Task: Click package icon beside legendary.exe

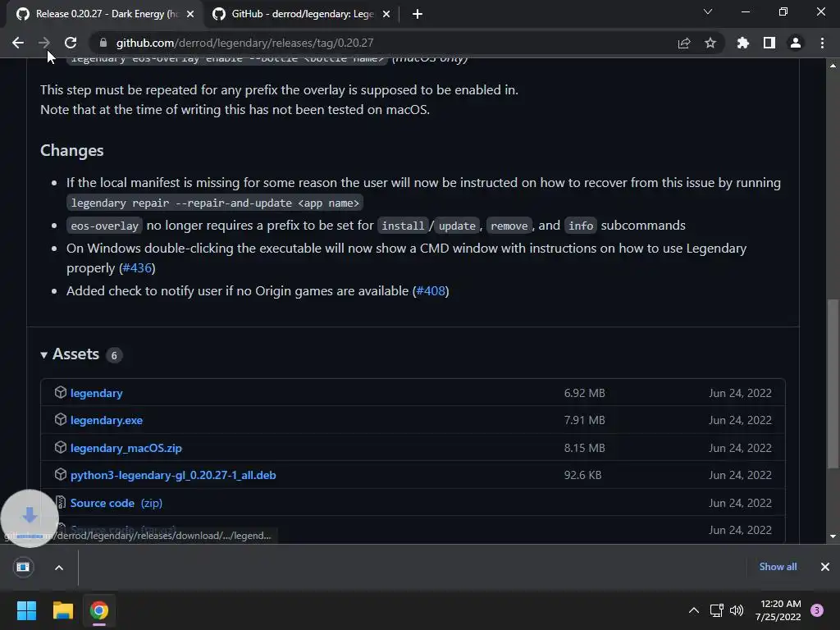Action: [x=61, y=419]
